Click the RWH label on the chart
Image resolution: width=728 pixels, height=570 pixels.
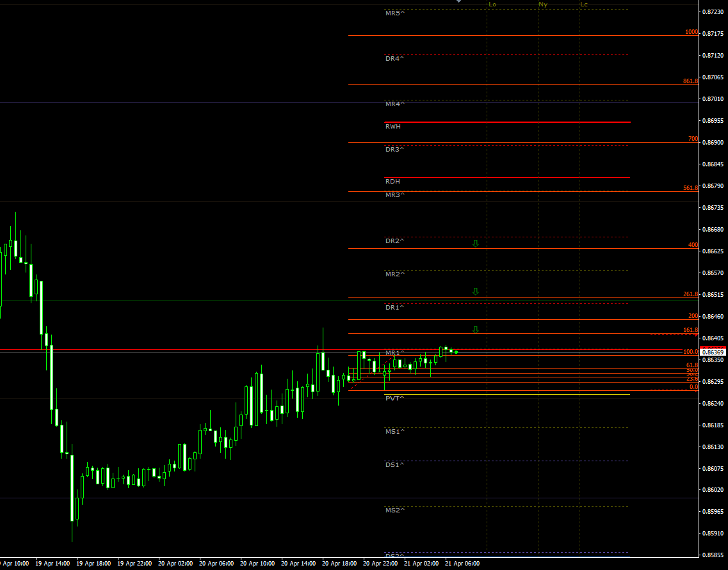click(x=392, y=127)
